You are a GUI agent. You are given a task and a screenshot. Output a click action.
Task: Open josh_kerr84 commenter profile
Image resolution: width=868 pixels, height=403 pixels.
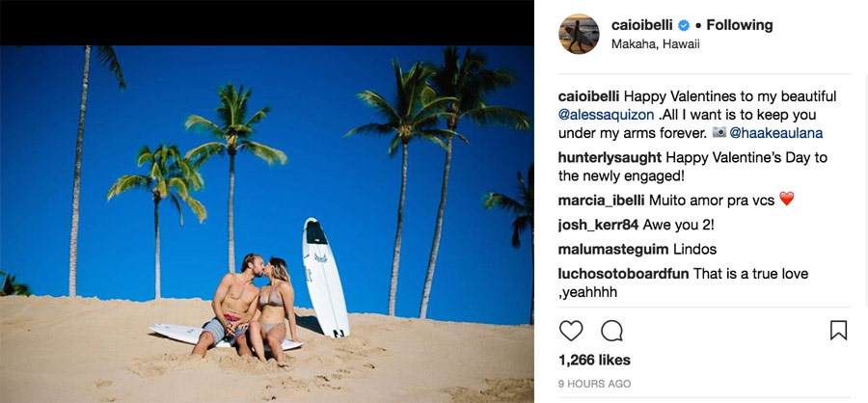[598, 225]
